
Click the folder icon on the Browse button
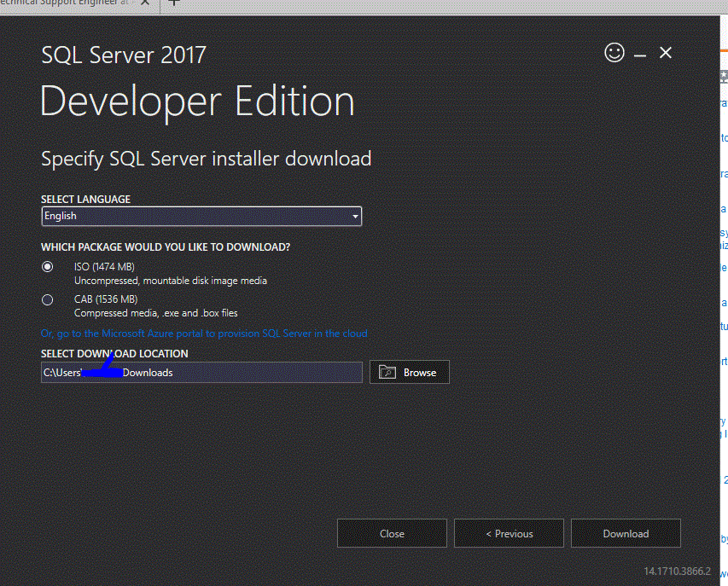pyautogui.click(x=387, y=372)
